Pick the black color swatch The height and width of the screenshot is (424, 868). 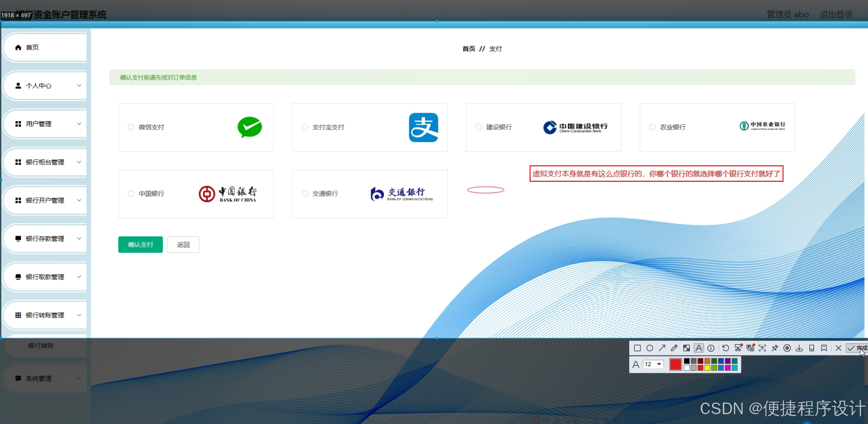point(687,361)
